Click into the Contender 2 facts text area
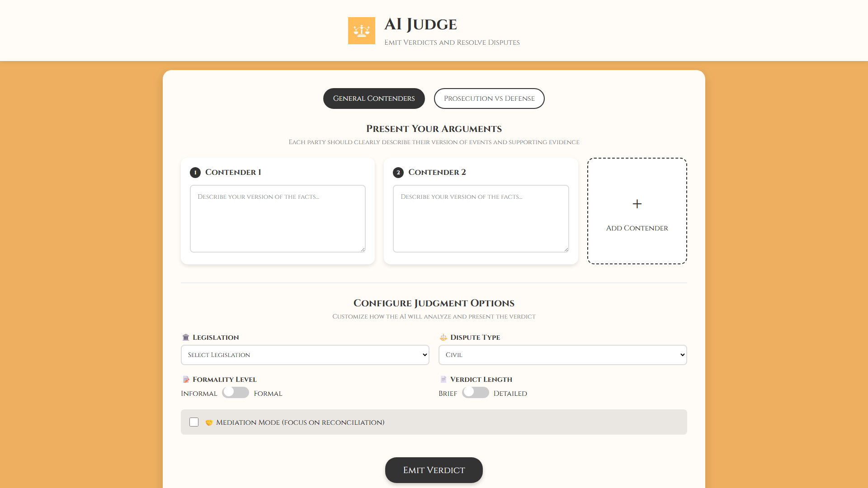The height and width of the screenshot is (488, 868). [x=481, y=219]
